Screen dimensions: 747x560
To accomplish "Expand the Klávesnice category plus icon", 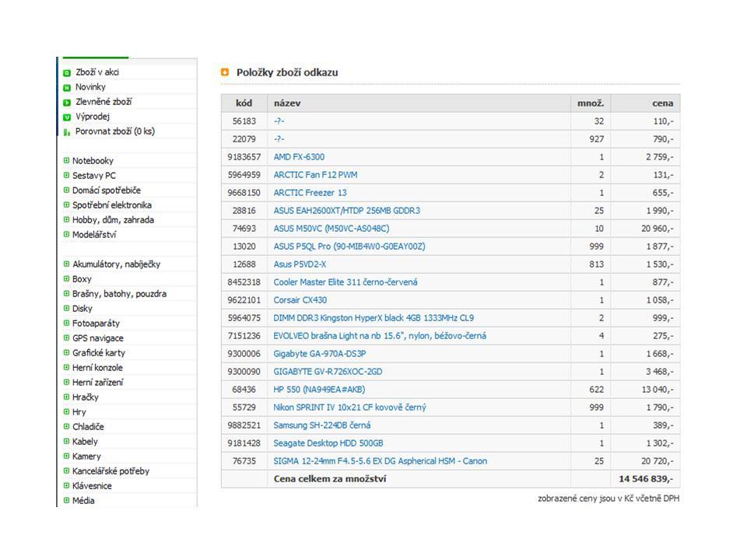I will (x=66, y=485).
